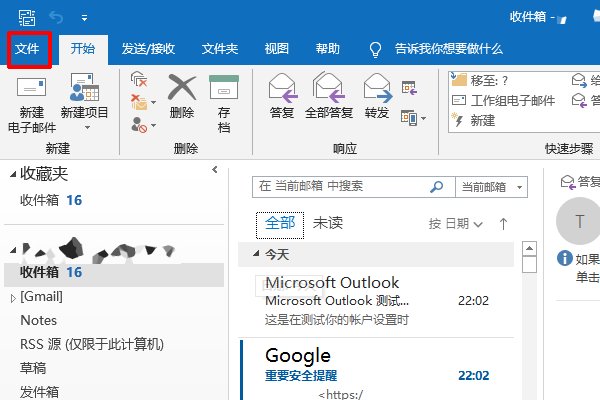Click the lightbulb Tell Me icon

tap(375, 49)
